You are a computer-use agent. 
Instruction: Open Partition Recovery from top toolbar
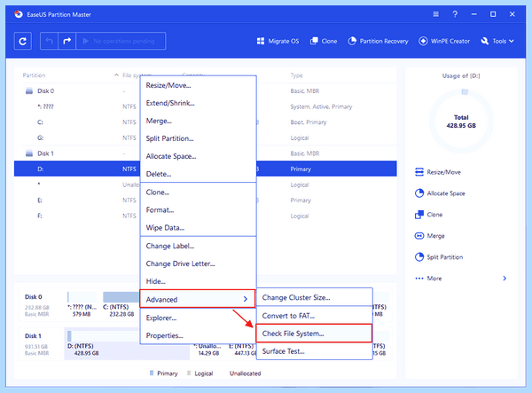tap(378, 41)
